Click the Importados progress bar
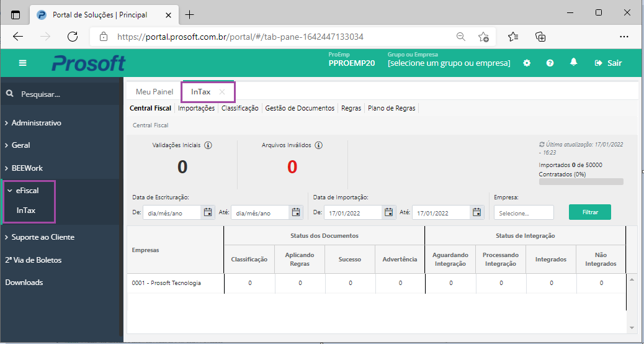 581,182
